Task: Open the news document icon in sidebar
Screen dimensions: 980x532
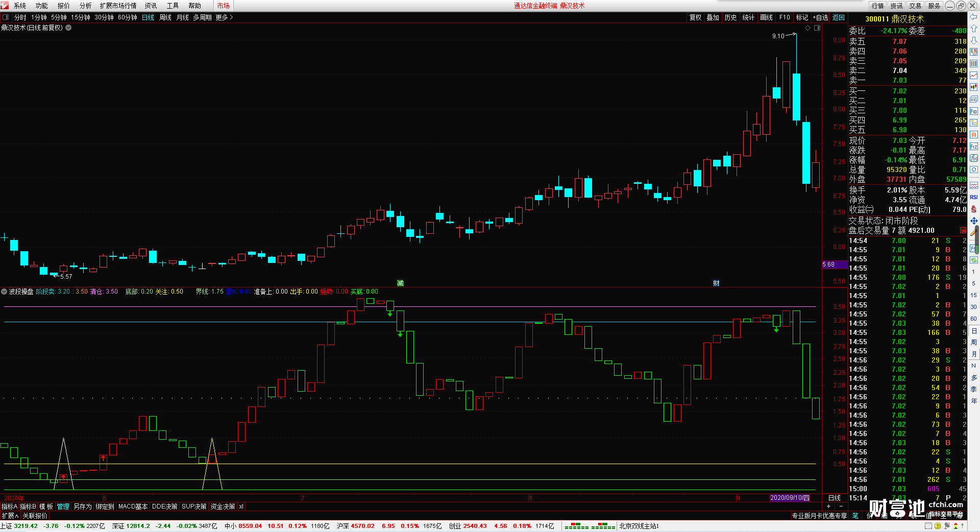Action: tap(974, 99)
